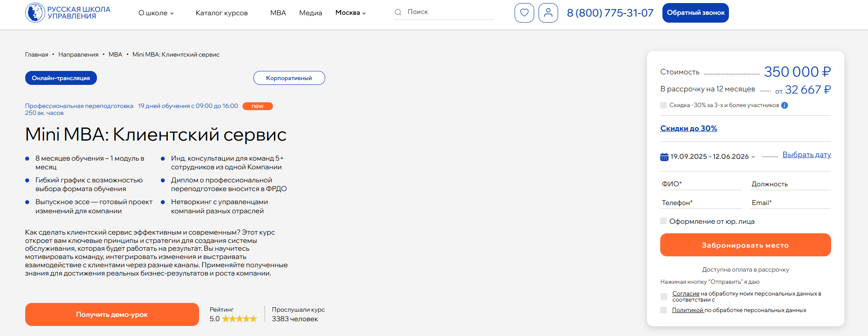
Task: Click "Обратный звонок" button
Action: (695, 13)
